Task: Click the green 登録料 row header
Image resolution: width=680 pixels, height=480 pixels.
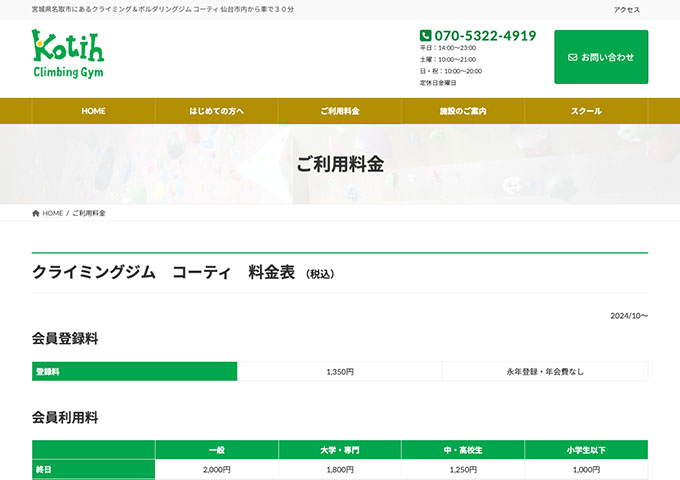Action: coord(134,372)
